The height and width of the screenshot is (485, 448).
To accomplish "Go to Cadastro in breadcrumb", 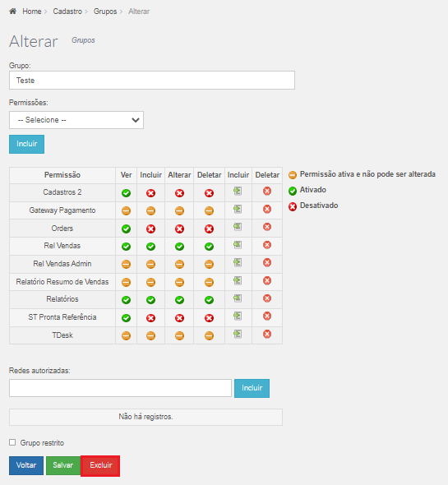I will pos(67,12).
